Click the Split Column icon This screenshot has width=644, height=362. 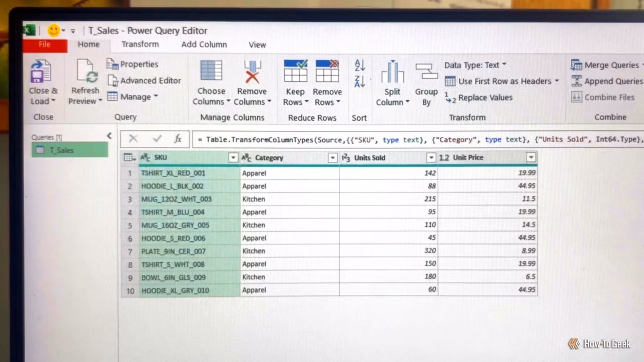[392, 72]
